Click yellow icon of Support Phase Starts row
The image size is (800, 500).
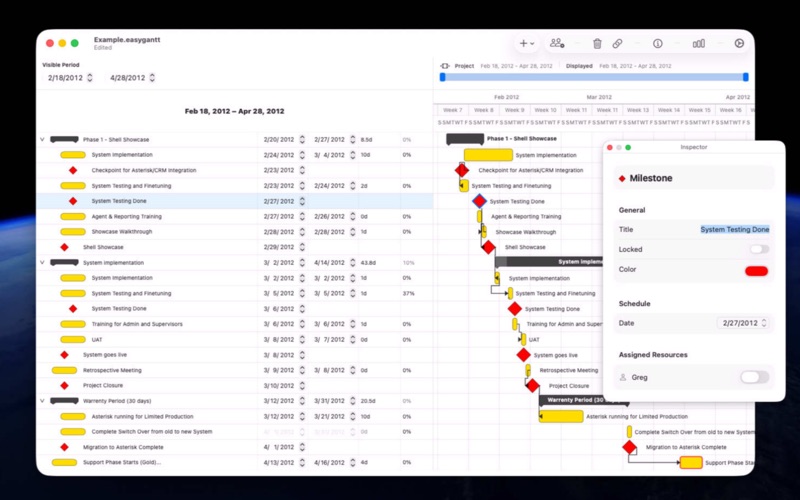click(64, 462)
